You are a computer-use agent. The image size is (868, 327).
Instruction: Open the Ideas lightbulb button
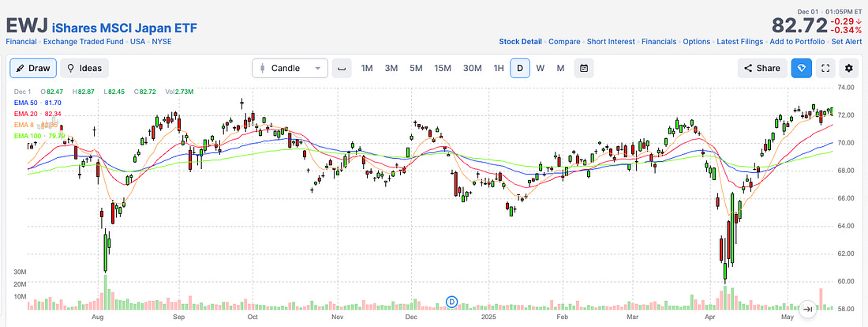point(84,68)
